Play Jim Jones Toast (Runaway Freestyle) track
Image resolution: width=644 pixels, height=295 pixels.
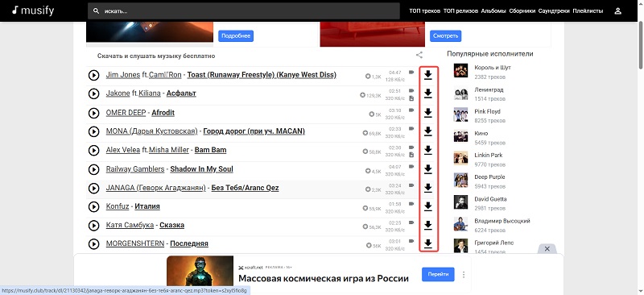click(x=93, y=75)
